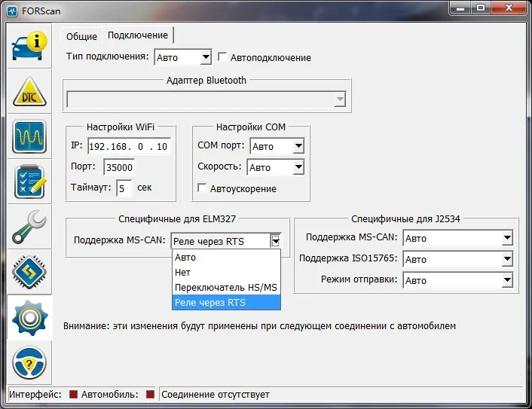Close the FORScan window
Screen dimensions: 532x409
[509, 8]
